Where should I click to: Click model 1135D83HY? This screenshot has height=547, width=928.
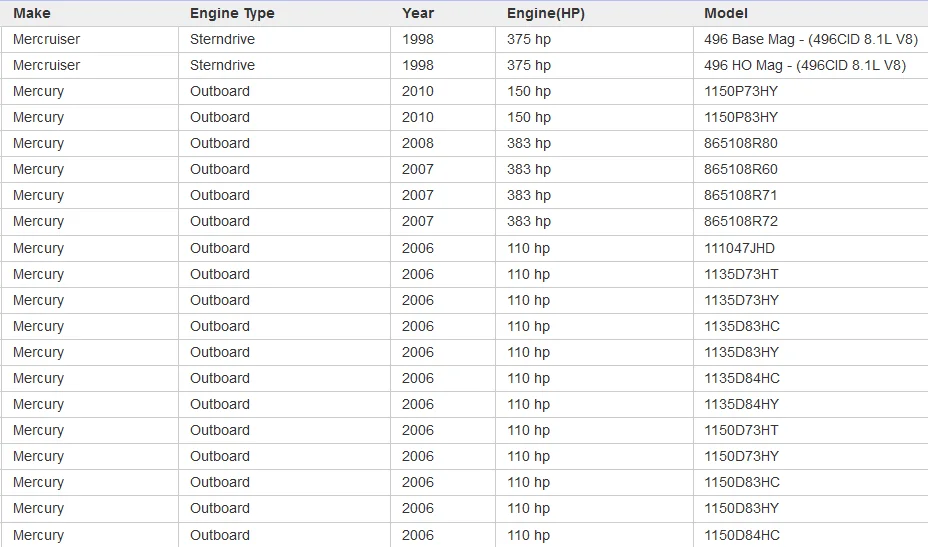coord(742,352)
